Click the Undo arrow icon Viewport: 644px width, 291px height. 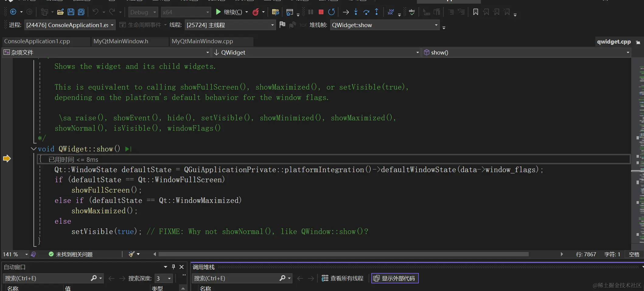96,12
